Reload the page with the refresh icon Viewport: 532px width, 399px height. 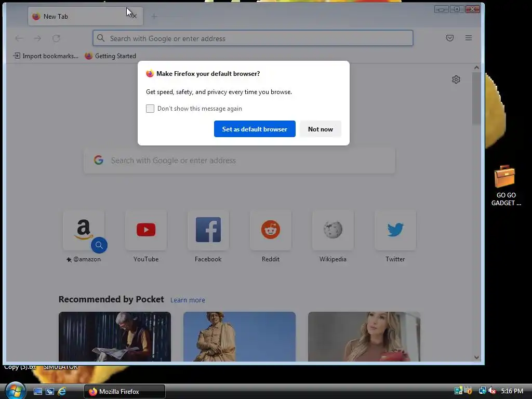(56, 38)
